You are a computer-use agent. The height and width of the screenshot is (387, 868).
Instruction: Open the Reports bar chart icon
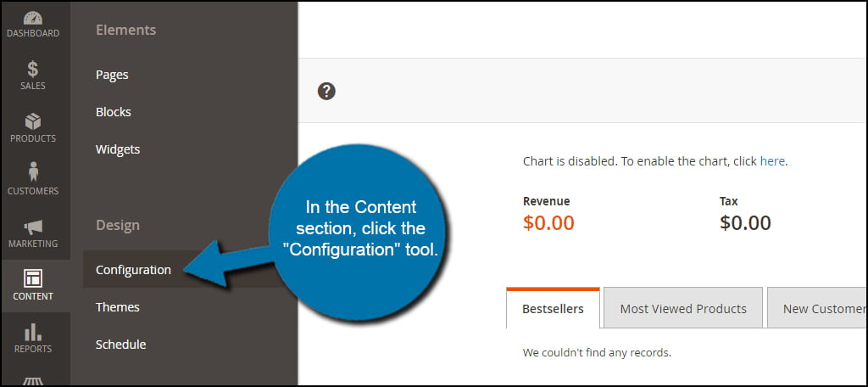tap(33, 332)
